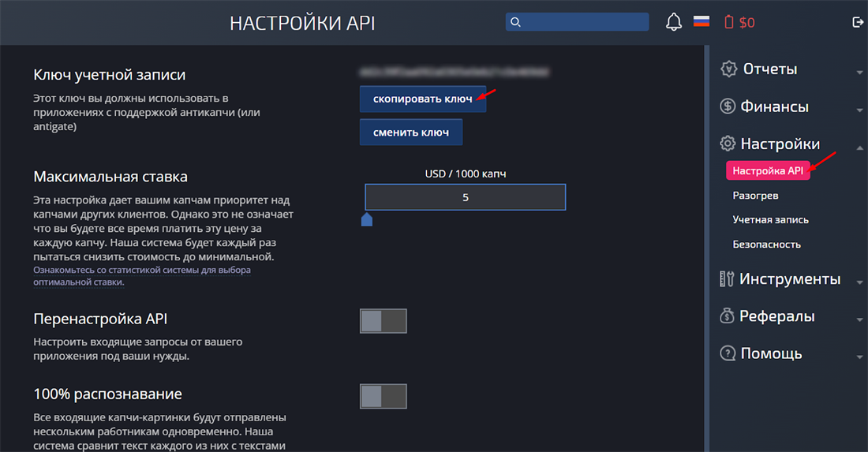Open the Настройка API menu item
Image resolution: width=868 pixels, height=452 pixels.
[768, 170]
